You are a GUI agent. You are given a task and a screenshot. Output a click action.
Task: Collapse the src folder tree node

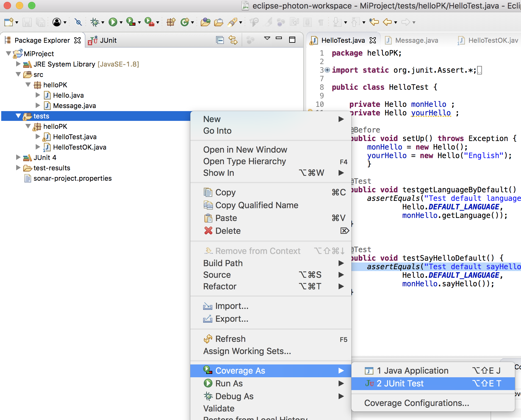(x=18, y=74)
